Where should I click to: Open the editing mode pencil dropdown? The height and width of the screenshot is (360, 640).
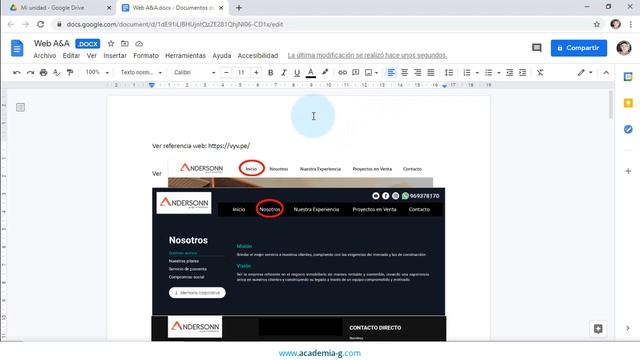585,73
